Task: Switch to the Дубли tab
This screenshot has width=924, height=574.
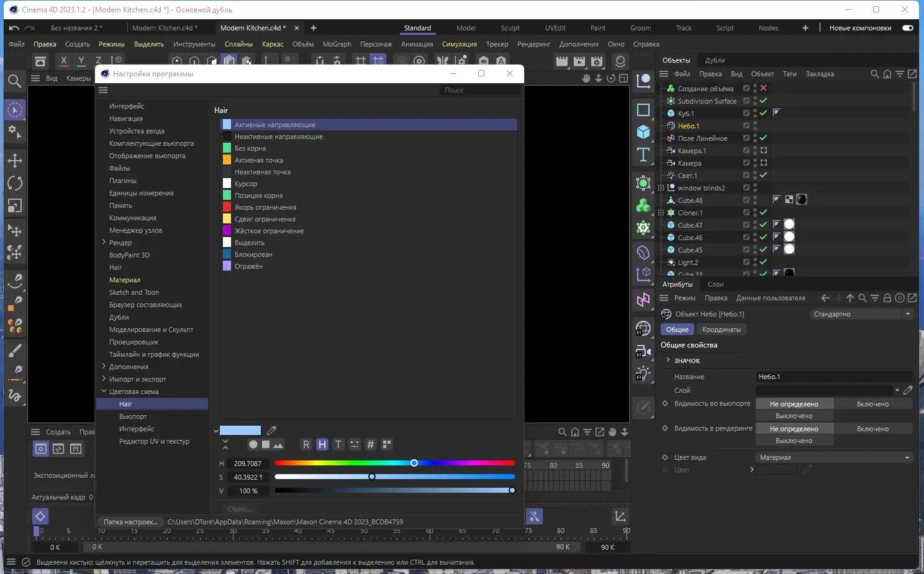Action: click(x=715, y=60)
